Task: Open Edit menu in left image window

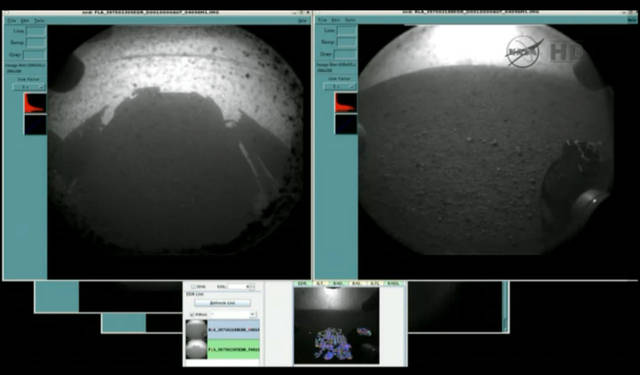Action: tap(25, 20)
